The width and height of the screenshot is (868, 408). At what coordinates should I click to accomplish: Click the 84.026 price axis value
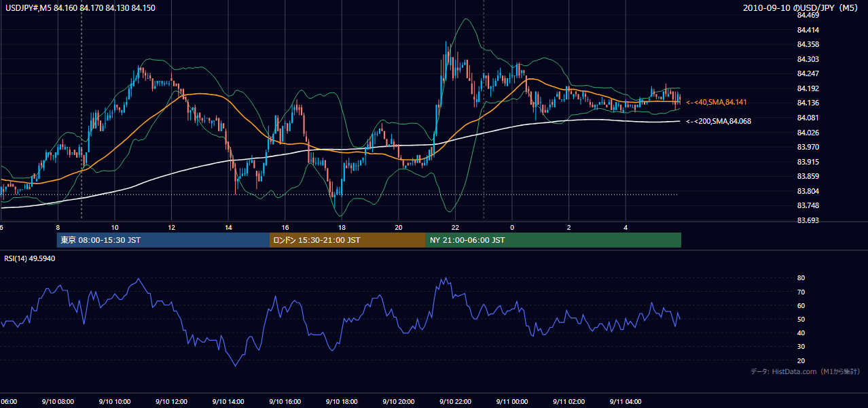click(x=808, y=133)
